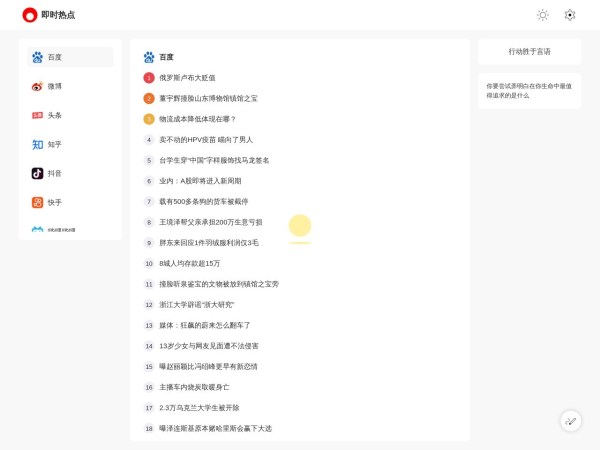Open third story 物流成本降低体现在哪？

click(x=197, y=119)
